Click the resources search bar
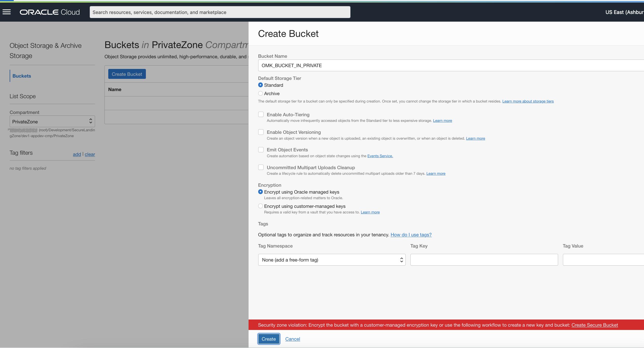This screenshot has height=348, width=644. 220,12
